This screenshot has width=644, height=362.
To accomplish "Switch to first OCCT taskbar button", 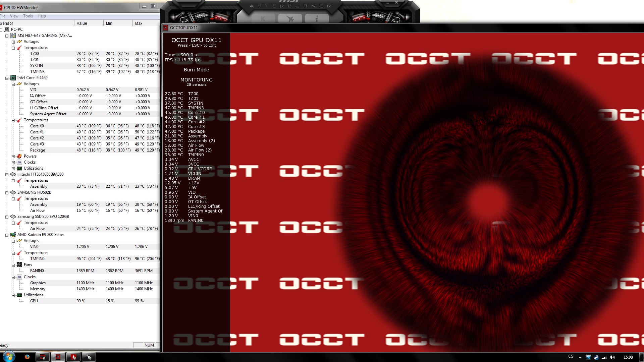I will pyautogui.click(x=43, y=357).
